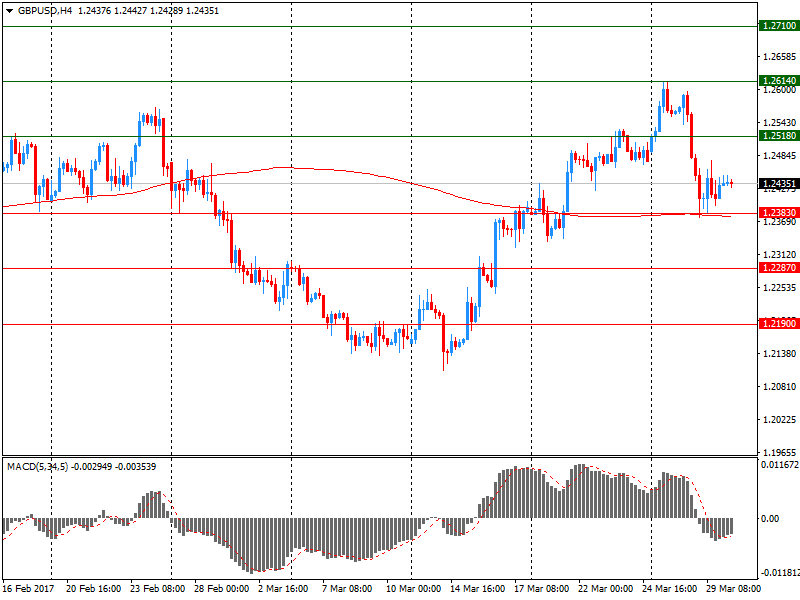Viewport: 800px width, 600px height.
Task: Click the 20 Feb 16:00 time label
Action: point(93,589)
